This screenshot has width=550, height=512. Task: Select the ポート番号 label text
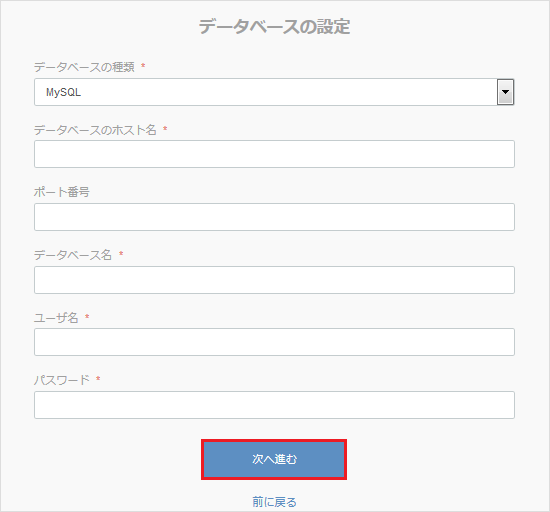pyautogui.click(x=62, y=192)
